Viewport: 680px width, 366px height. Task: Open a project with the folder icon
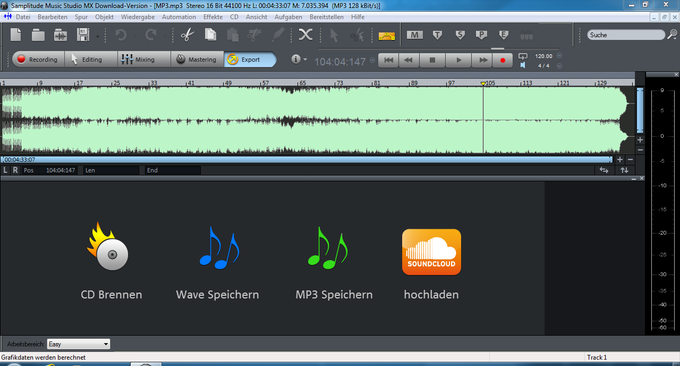click(38, 35)
